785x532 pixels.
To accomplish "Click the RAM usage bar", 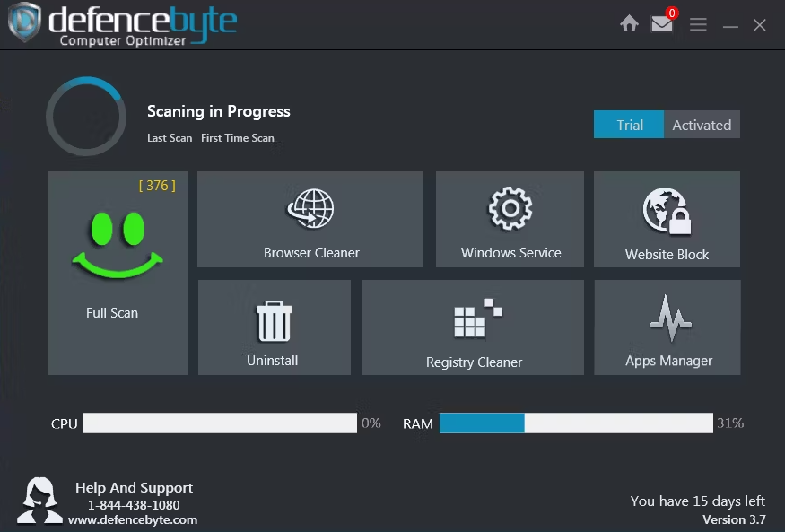I will pyautogui.click(x=576, y=423).
